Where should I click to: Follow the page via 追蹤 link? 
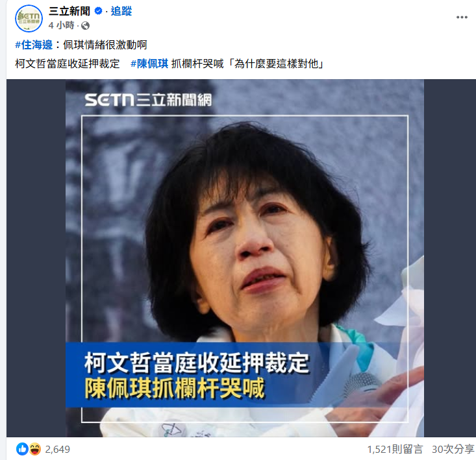(121, 11)
